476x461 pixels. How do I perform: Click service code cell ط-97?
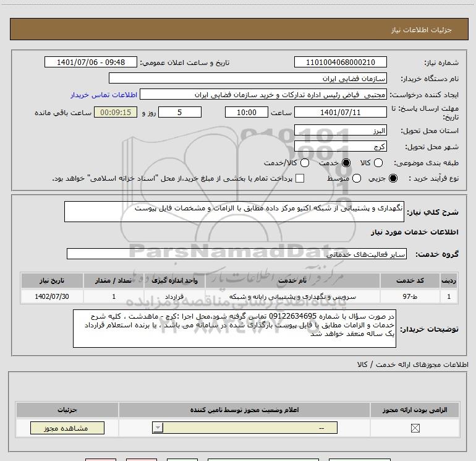point(410,296)
